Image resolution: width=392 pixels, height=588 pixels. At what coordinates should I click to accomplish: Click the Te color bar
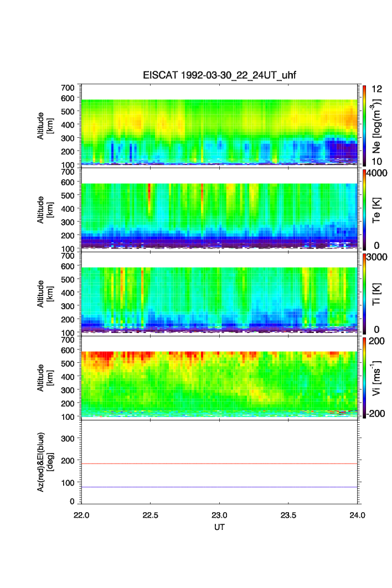coord(364,210)
